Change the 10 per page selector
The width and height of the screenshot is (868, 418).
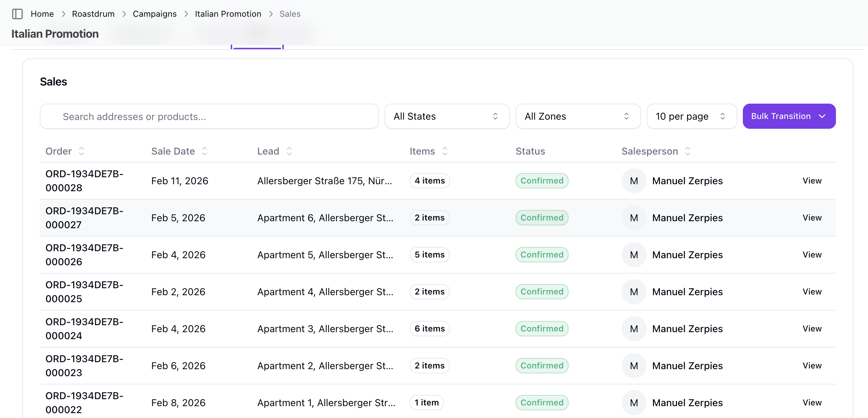[x=691, y=116]
